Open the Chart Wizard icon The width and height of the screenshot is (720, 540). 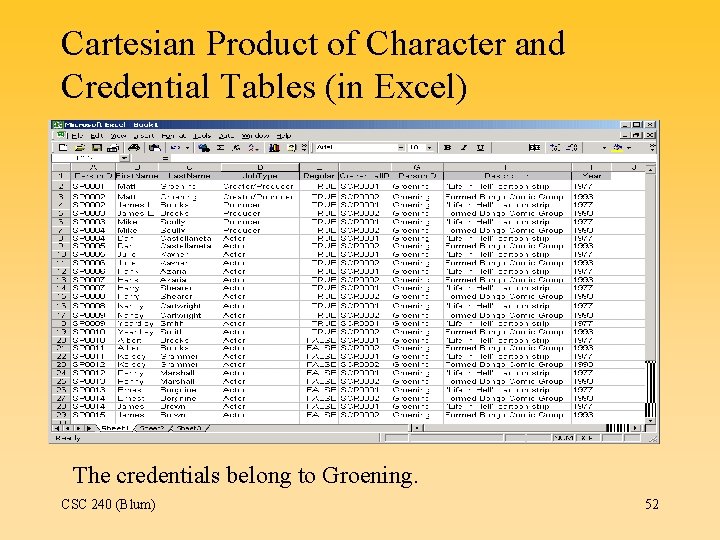(275, 148)
